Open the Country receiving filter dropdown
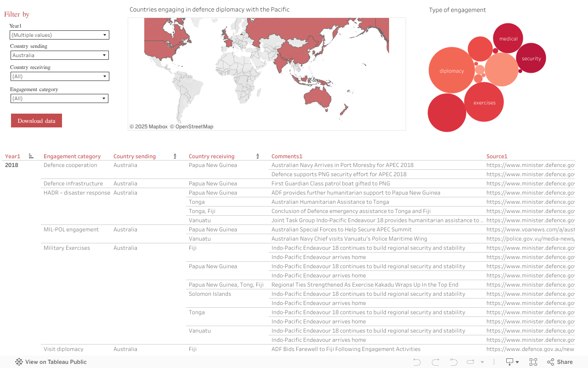Screen dimensions: 588x368 pos(105,76)
